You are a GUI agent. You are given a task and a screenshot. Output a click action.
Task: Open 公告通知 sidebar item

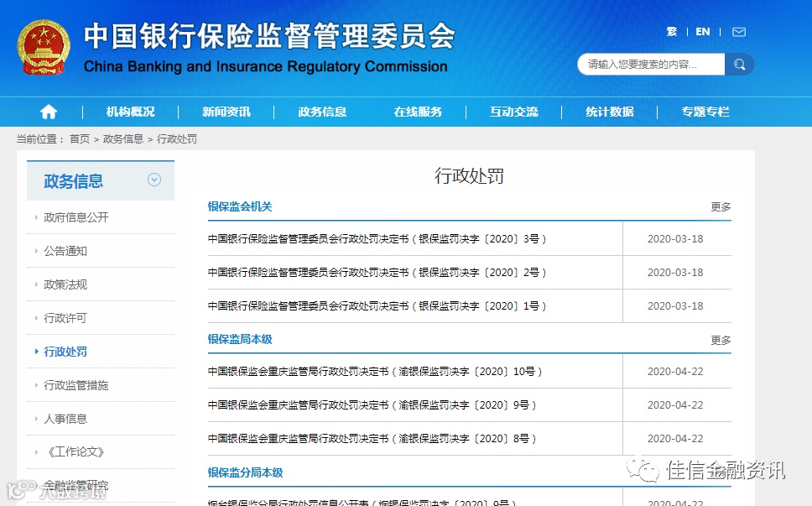pos(65,251)
